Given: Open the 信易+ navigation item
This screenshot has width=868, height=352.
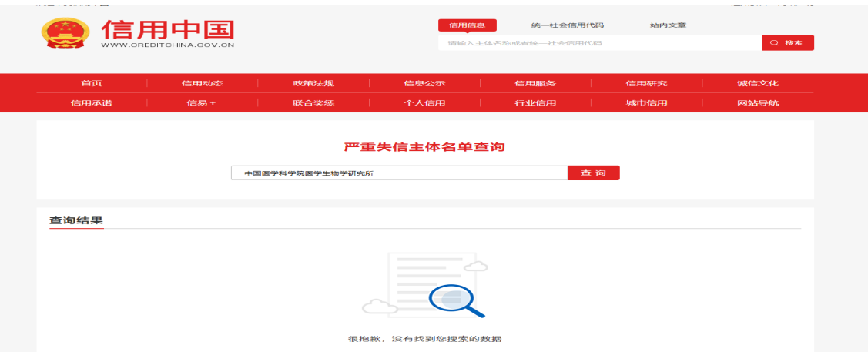Looking at the screenshot, I should point(202,103).
